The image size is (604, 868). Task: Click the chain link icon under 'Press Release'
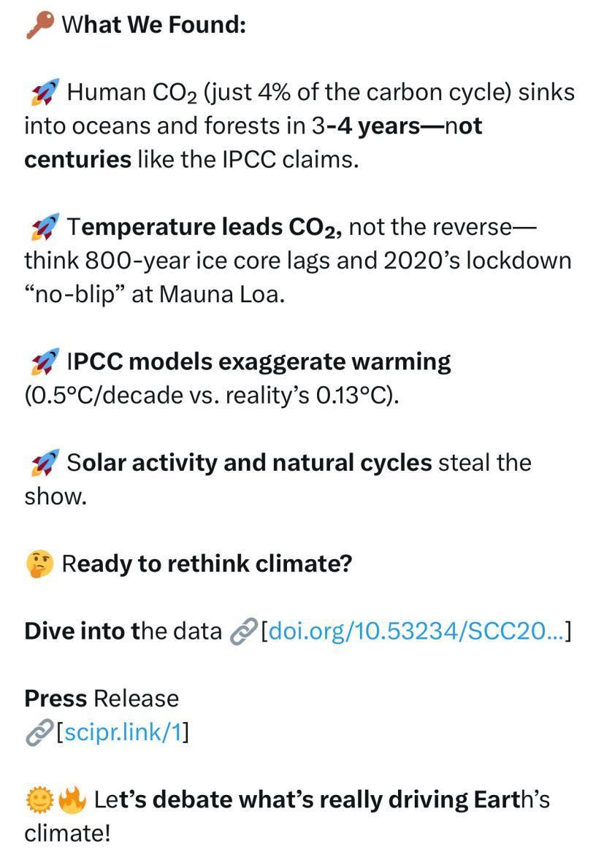[38, 733]
